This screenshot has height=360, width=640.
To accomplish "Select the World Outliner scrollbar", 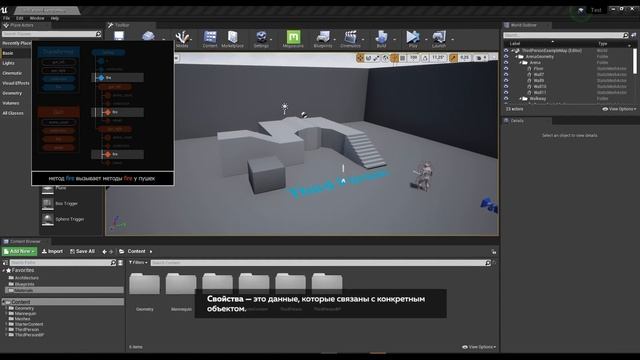I will click(635, 61).
